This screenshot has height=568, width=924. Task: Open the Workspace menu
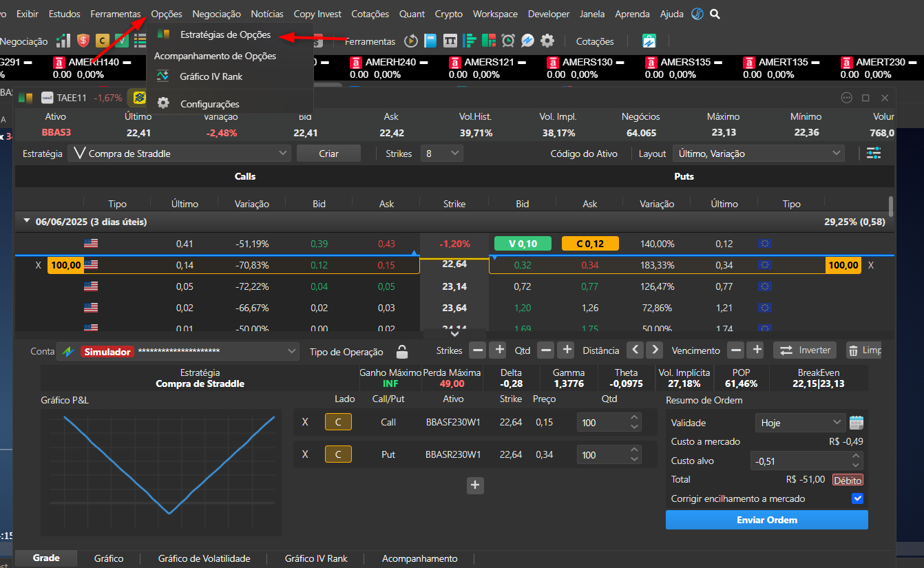coord(495,14)
